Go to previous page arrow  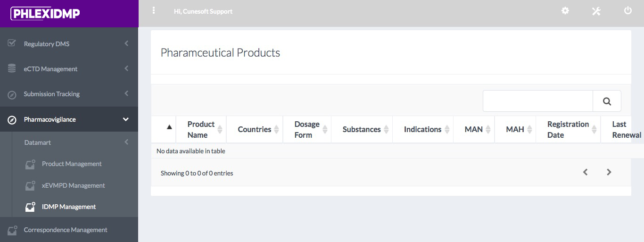click(x=585, y=172)
